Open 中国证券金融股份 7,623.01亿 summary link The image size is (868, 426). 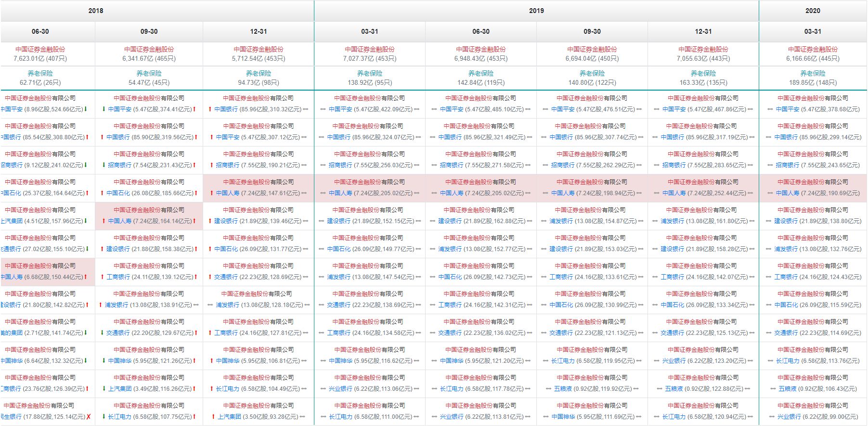pos(40,49)
